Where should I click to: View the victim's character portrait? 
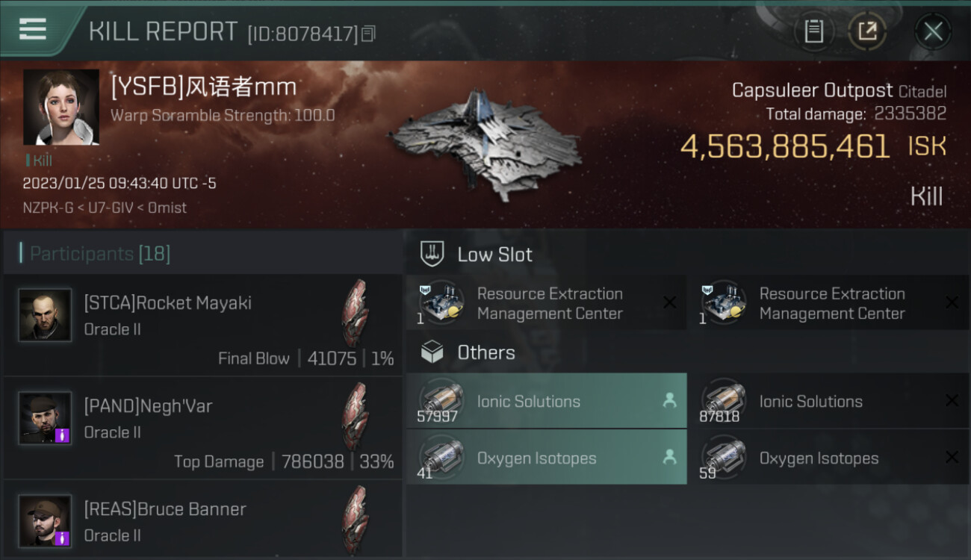(61, 108)
